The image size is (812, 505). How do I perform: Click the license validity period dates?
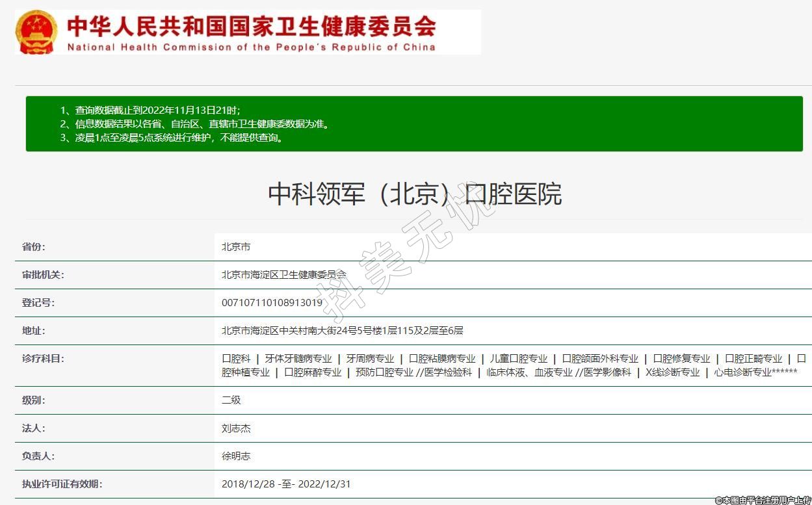286,484
